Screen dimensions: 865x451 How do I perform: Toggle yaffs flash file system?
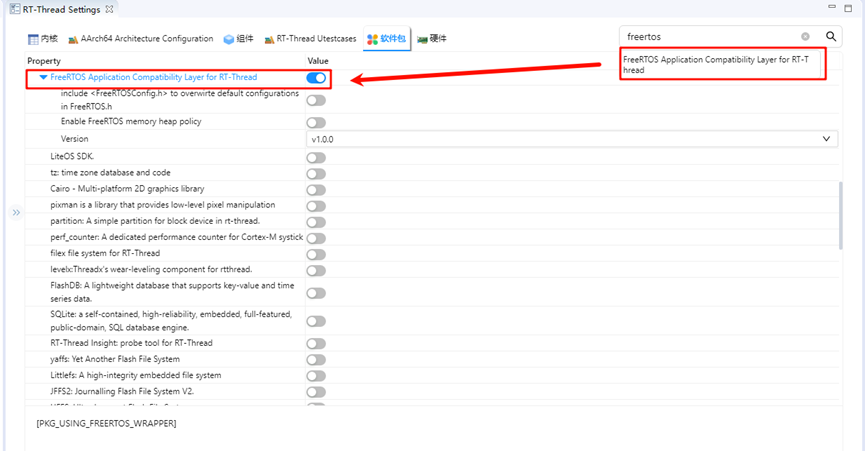tap(316, 360)
